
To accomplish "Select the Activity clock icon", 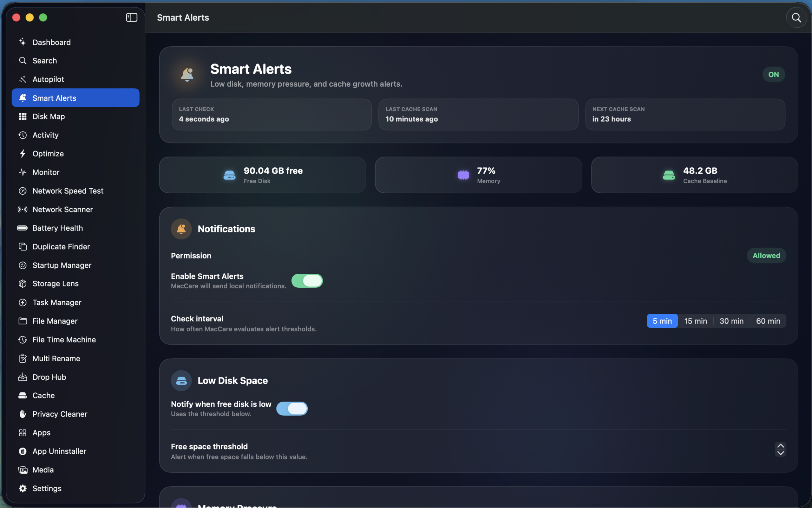I will coord(23,135).
